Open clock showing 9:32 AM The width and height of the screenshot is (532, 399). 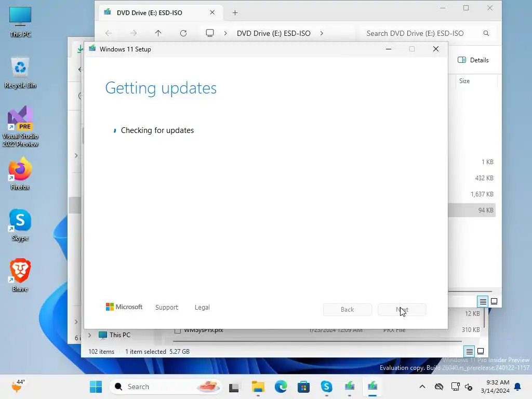coord(495,387)
